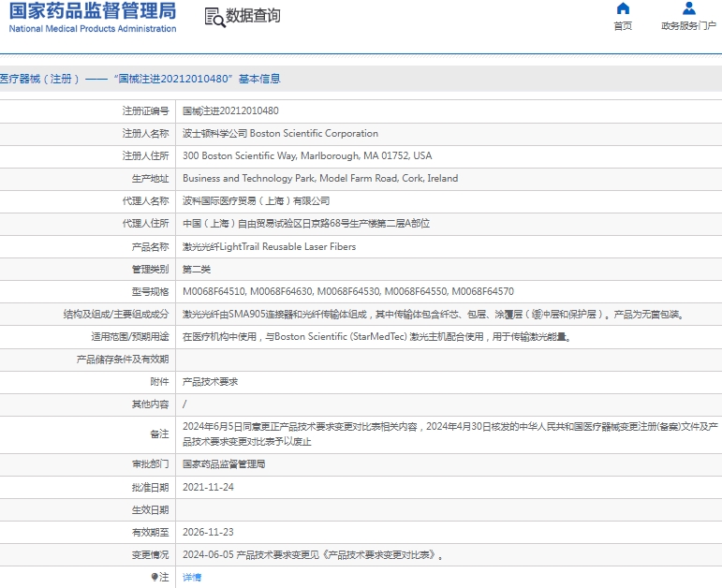Open the 详情 link
The height and width of the screenshot is (588, 722).
point(192,577)
